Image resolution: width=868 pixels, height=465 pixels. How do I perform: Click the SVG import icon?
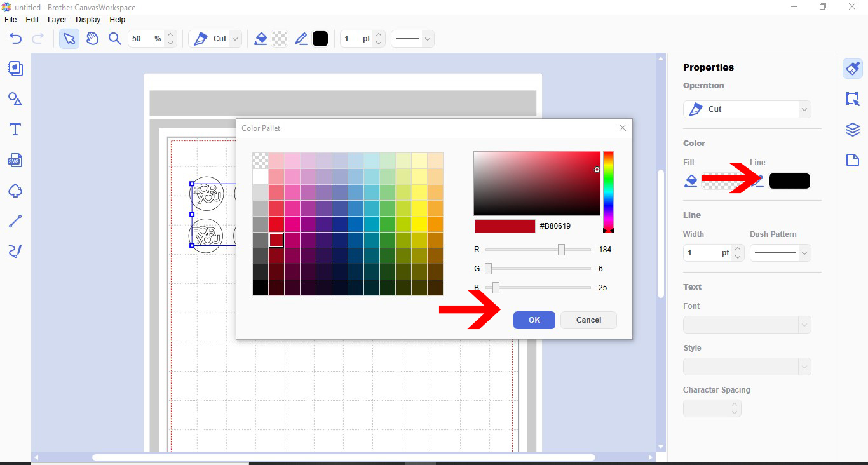tap(15, 160)
